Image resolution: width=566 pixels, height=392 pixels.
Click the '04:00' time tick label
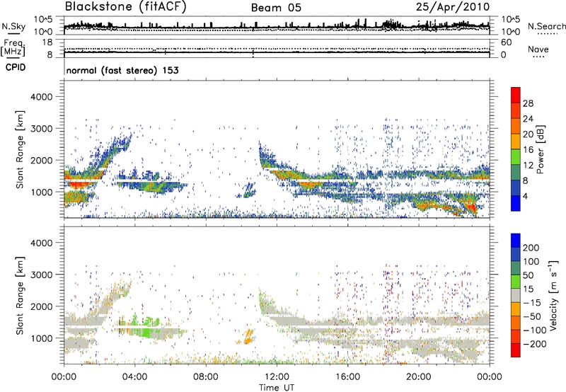(134, 377)
